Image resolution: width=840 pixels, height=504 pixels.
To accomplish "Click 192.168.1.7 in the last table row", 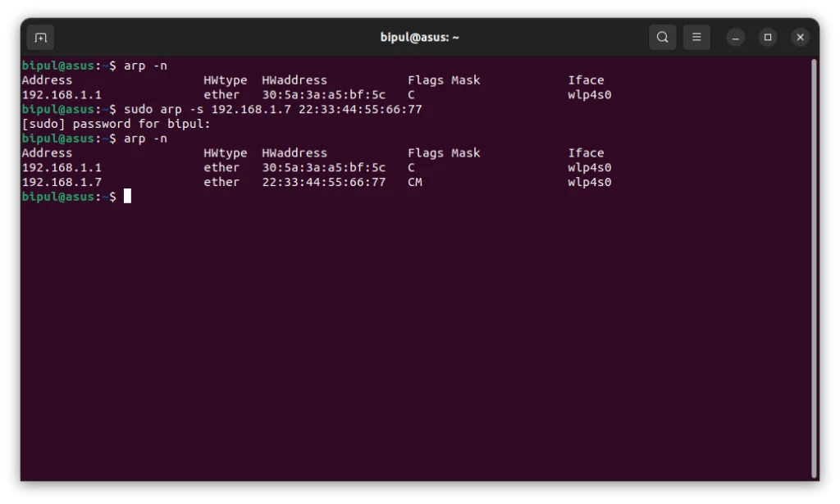I will coord(62,182).
